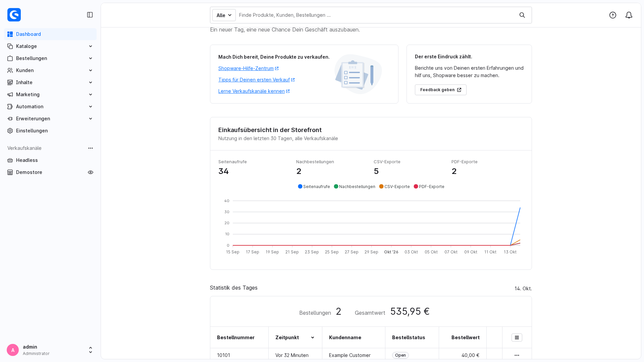Click the admin avatar circle

pyautogui.click(x=13, y=350)
